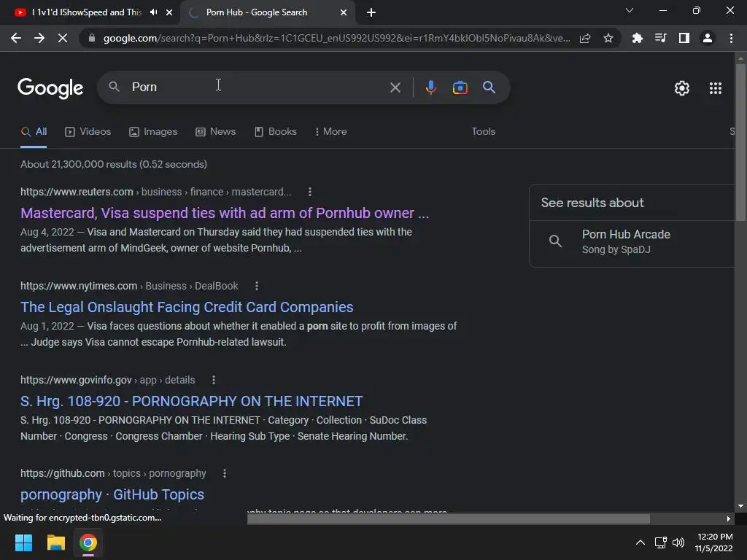Bookmark this page with the star icon
747x560 pixels.
pos(608,38)
